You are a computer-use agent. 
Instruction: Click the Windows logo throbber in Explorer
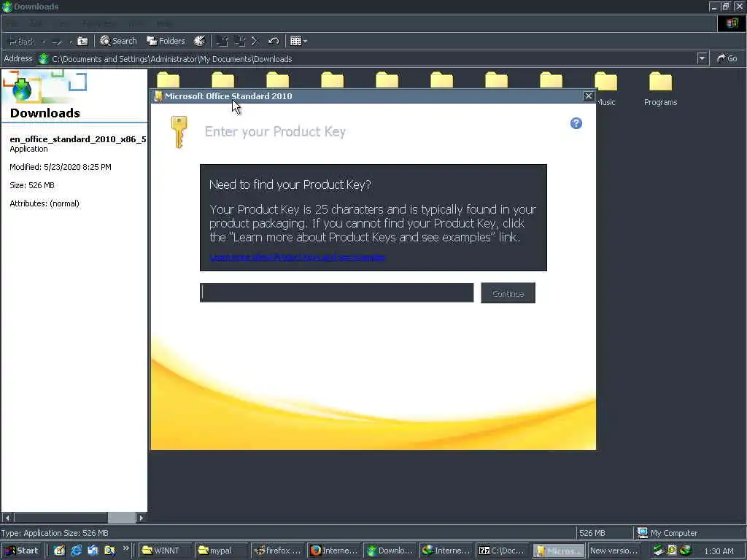pos(732,23)
